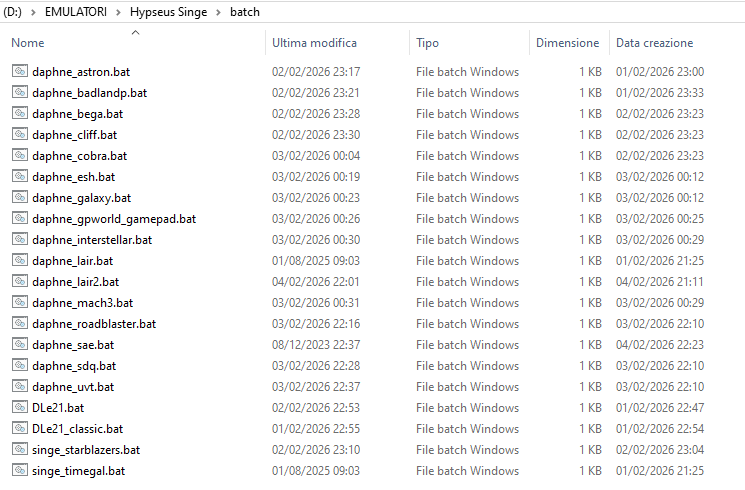This screenshot has height=490, width=745.
Task: Select the file name daphne_roadblaster.bat
Action: coord(94,324)
